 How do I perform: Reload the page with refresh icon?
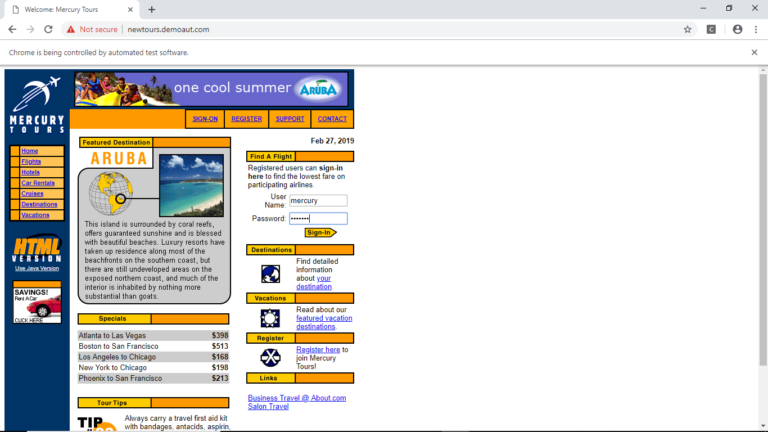[x=48, y=29]
